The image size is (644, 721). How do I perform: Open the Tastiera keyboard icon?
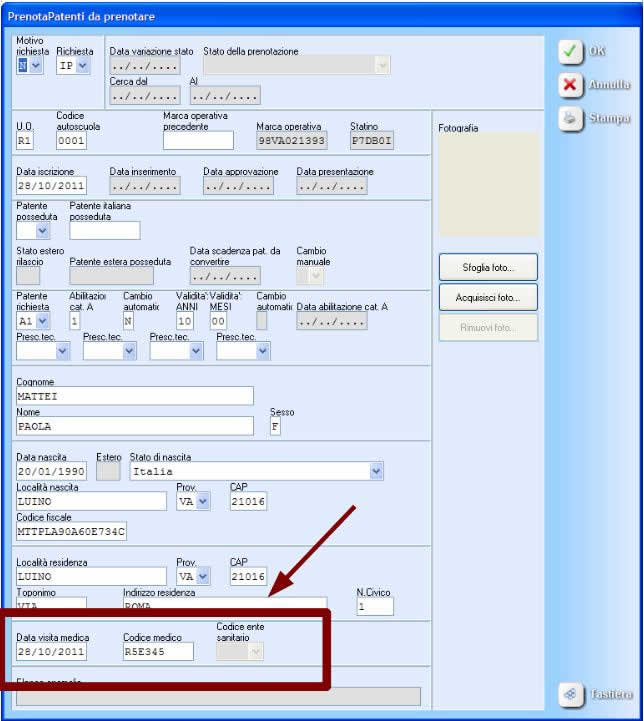(x=570, y=694)
